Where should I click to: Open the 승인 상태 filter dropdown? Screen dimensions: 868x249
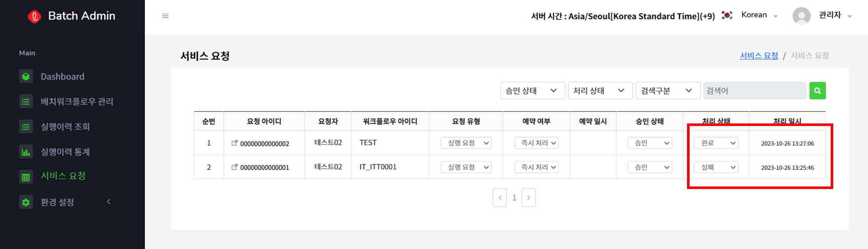[533, 91]
